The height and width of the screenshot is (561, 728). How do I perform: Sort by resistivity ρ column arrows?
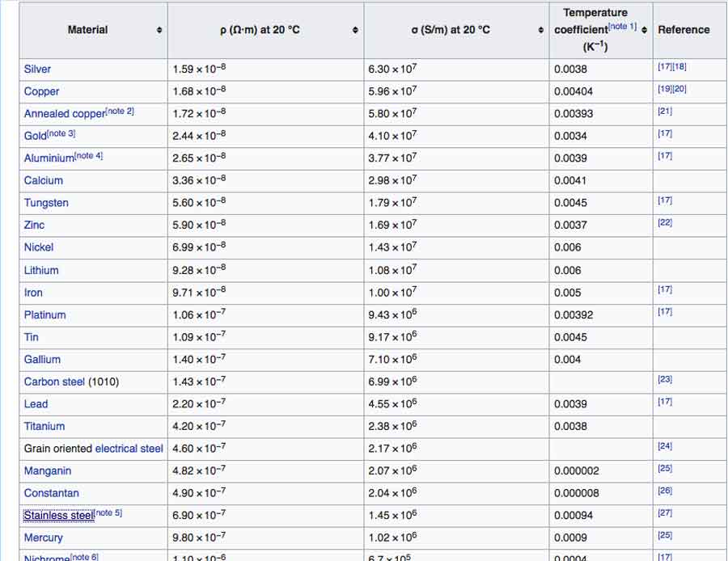click(355, 30)
